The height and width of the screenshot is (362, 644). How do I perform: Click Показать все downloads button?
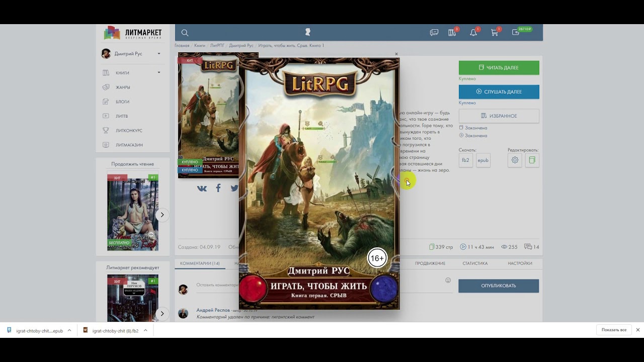(x=614, y=330)
